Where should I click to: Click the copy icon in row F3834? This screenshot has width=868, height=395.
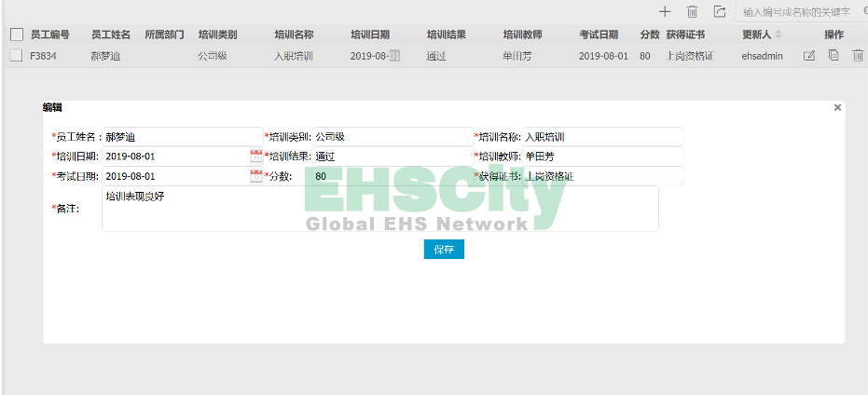tap(834, 55)
